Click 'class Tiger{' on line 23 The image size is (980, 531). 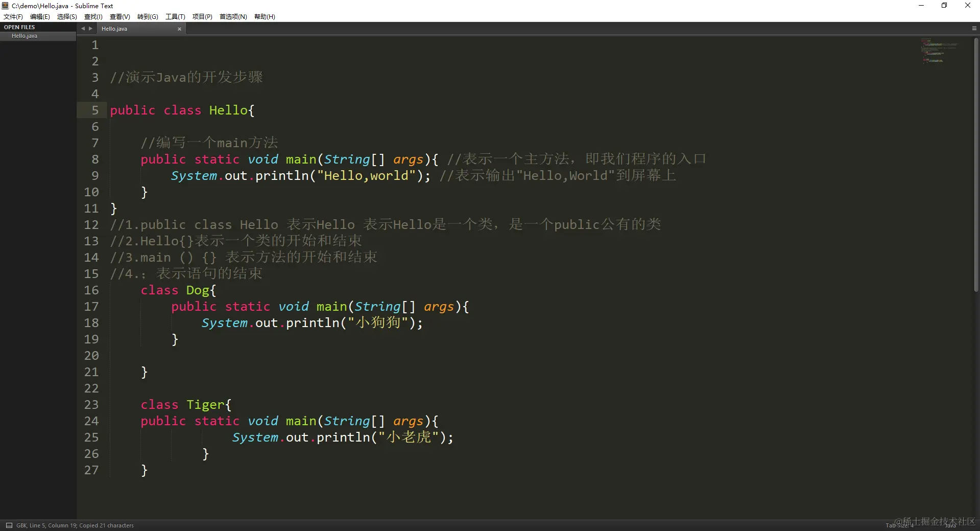tap(186, 405)
